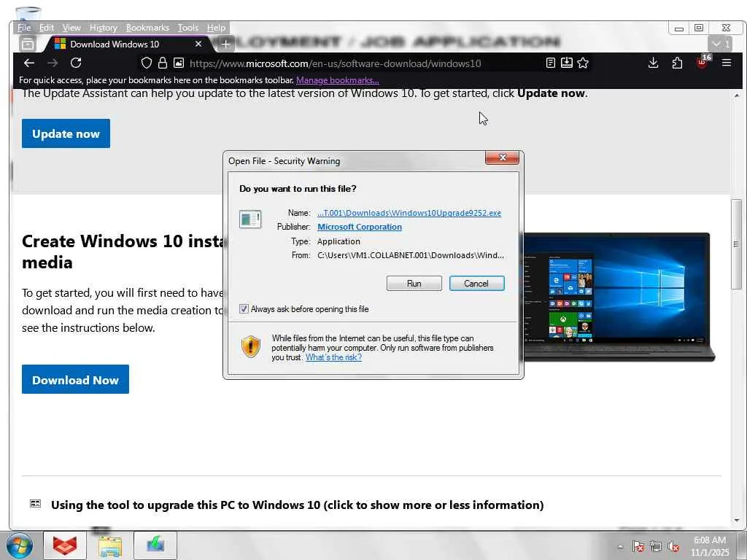
Task: Open the View menu
Action: tap(71, 28)
